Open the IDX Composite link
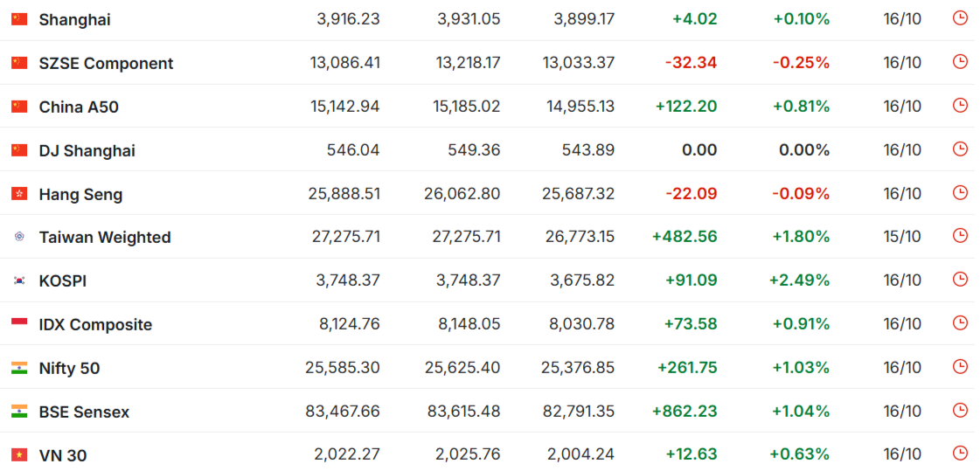 [x=95, y=324]
